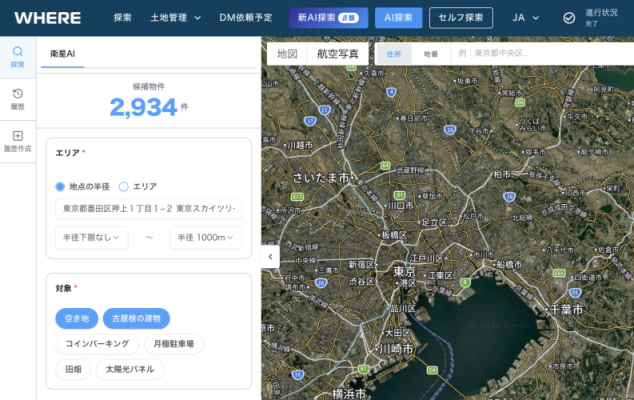Select the 地番 search mode tab
This screenshot has height=400, width=634.
coord(431,54)
